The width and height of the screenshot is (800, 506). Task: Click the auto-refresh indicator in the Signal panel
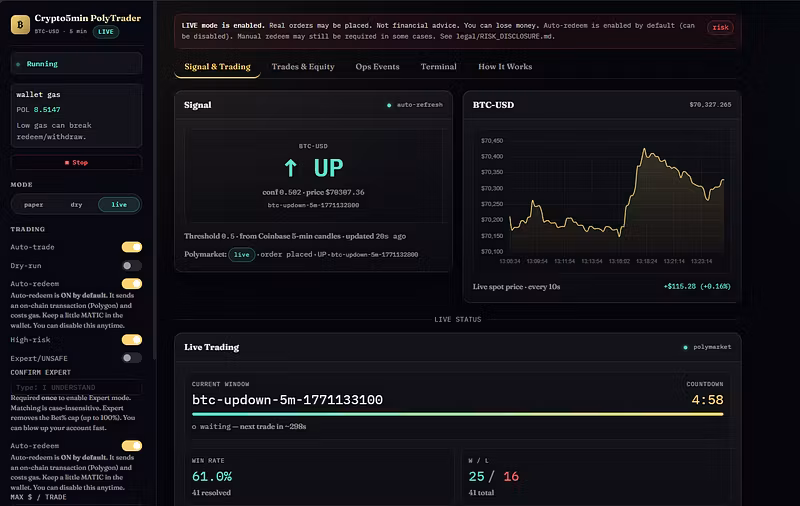coord(415,105)
